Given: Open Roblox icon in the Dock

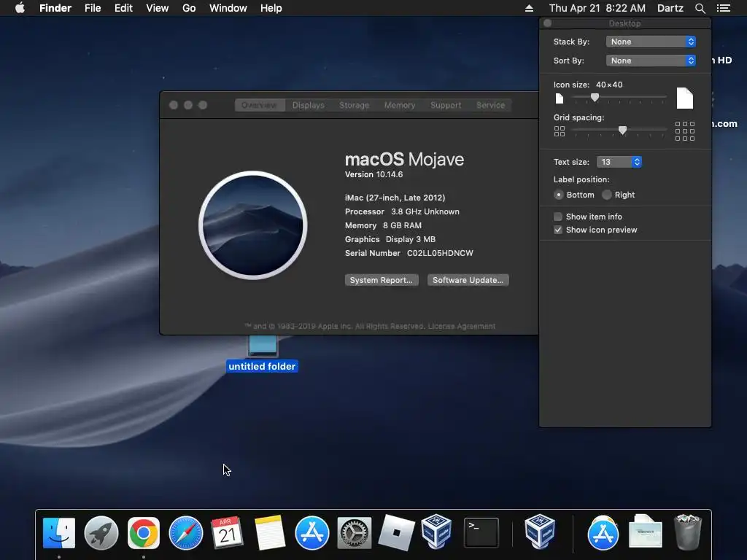Looking at the screenshot, I should [396, 533].
